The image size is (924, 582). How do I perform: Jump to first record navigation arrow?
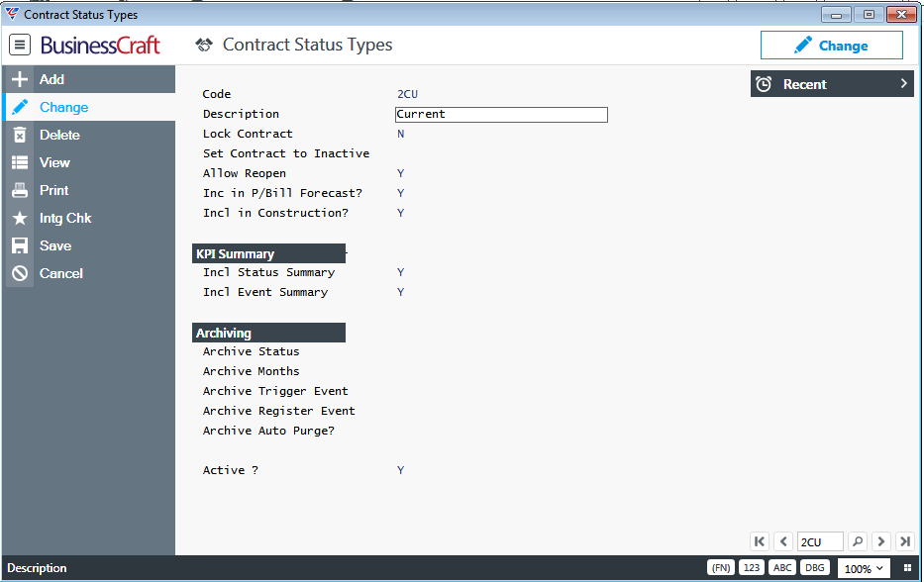(x=760, y=541)
